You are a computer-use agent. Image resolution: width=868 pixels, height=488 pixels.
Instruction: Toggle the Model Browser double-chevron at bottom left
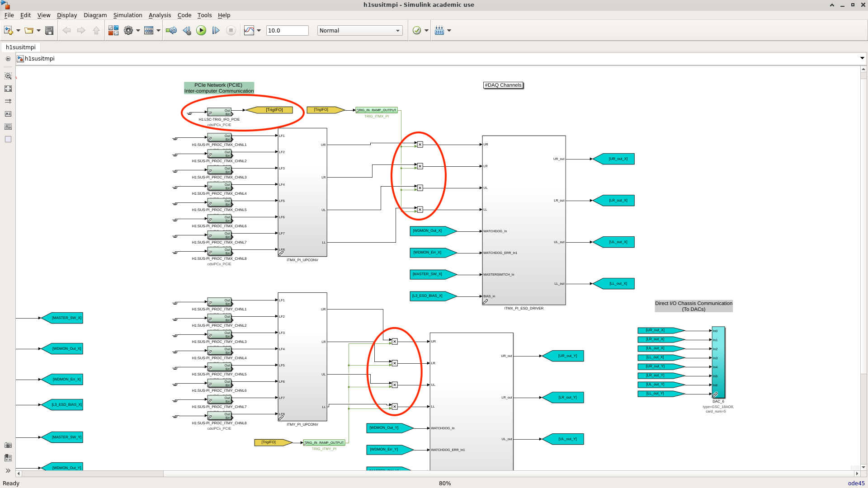[x=8, y=470]
